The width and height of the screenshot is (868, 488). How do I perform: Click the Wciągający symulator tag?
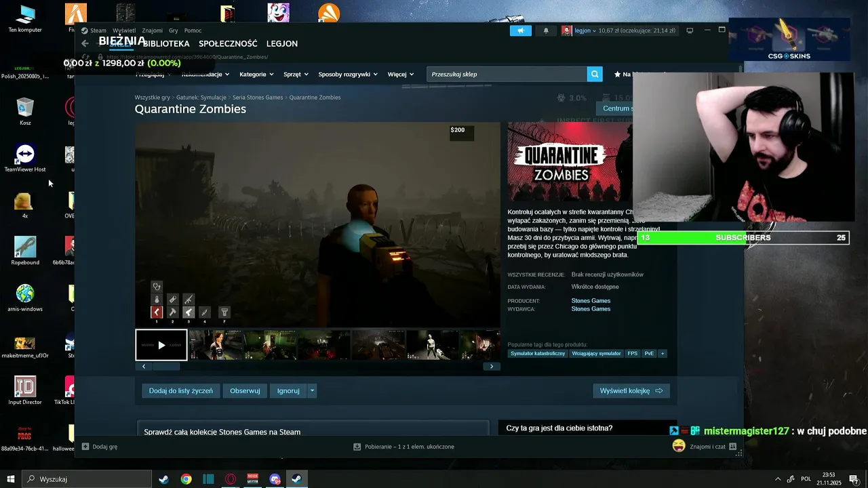click(x=596, y=354)
